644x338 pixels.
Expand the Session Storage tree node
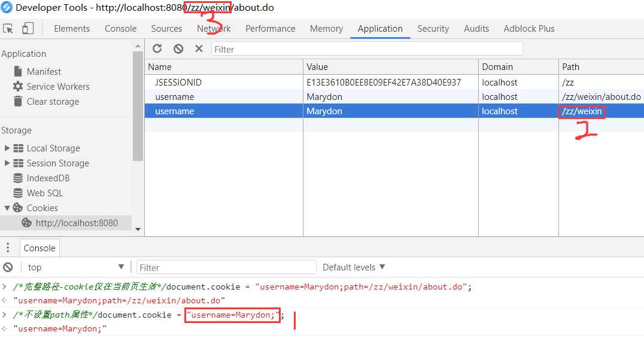[x=7, y=163]
